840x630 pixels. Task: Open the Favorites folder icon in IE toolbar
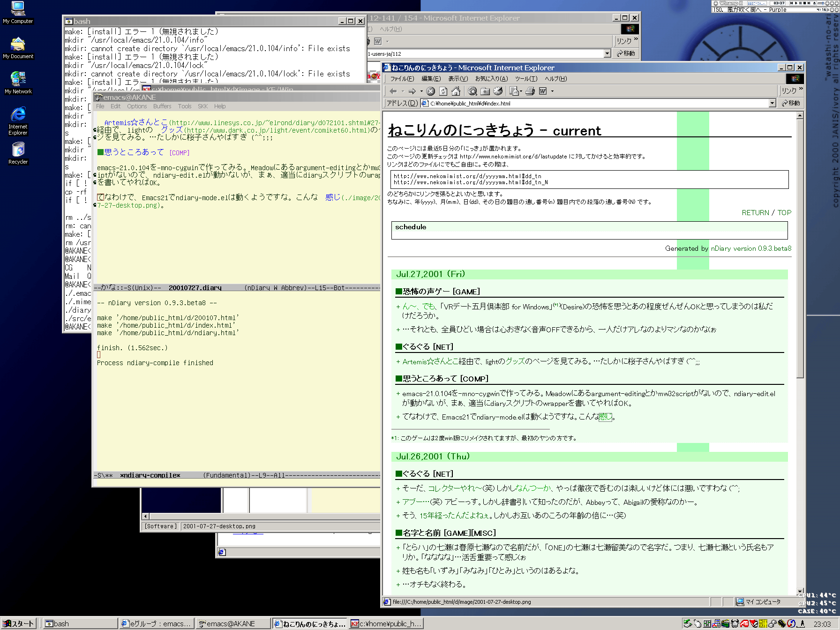485,91
